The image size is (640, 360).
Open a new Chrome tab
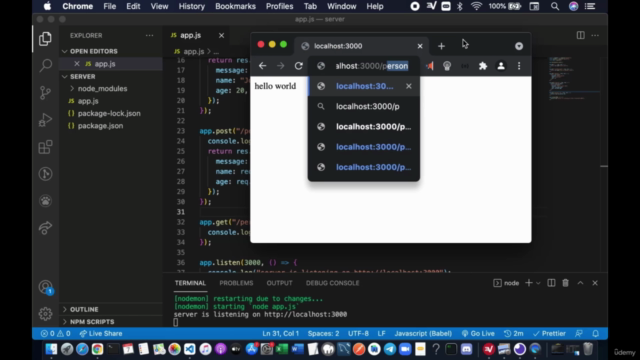pyautogui.click(x=441, y=46)
